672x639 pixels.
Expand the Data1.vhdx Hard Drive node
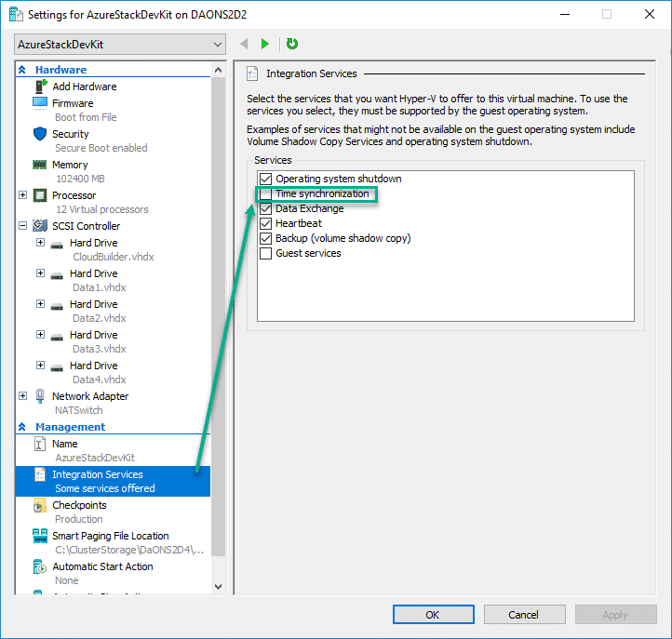point(40,273)
